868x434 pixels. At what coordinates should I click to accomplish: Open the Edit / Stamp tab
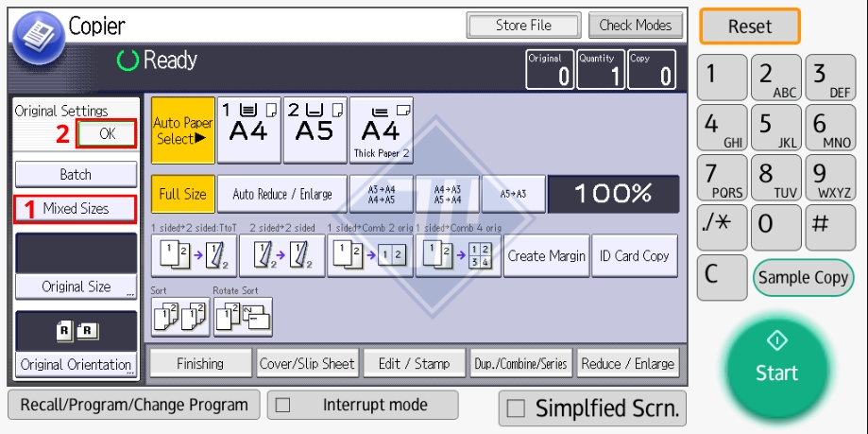click(415, 363)
